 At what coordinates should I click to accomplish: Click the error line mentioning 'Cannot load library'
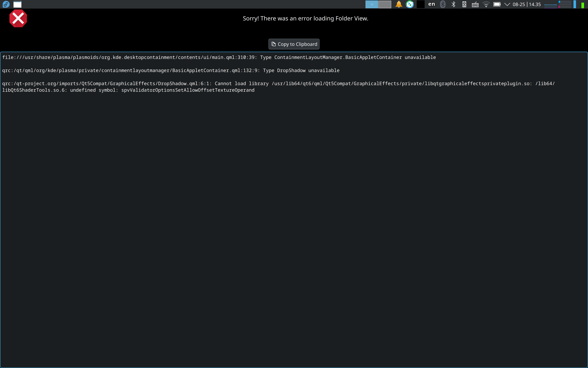(x=278, y=83)
